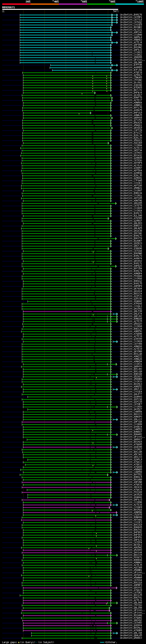Open the UniRef100_Q9SVV2 hit
This screenshot has height=644, width=146.
point(131,588)
